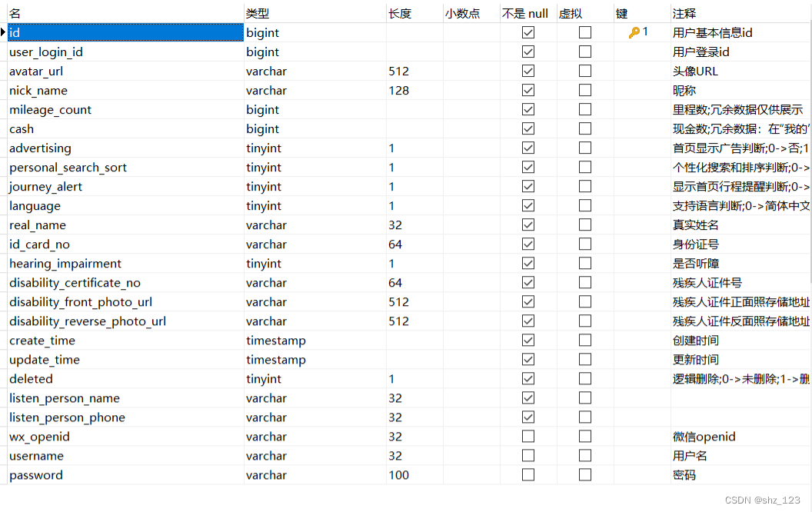Screen dimensions: 812x512
Task: Click the timestamp type of create_time
Action: point(276,340)
